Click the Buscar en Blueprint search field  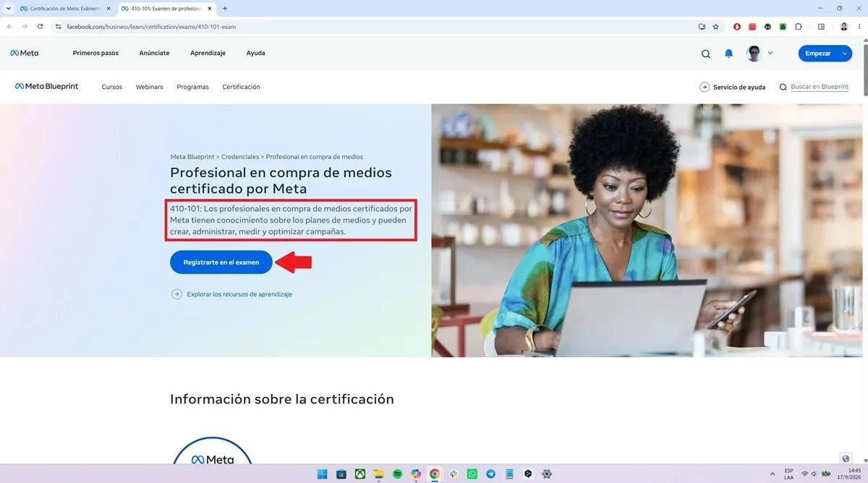coord(820,87)
